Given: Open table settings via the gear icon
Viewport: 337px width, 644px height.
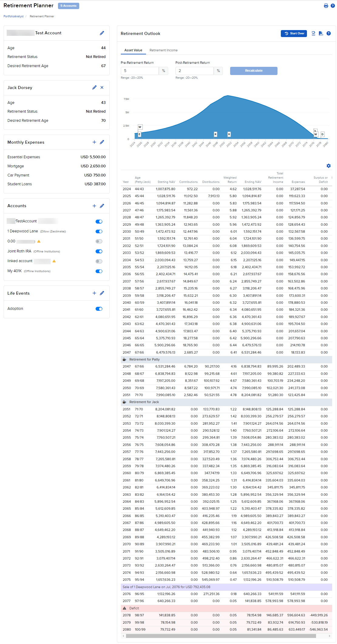Looking at the screenshot, I should [328, 166].
